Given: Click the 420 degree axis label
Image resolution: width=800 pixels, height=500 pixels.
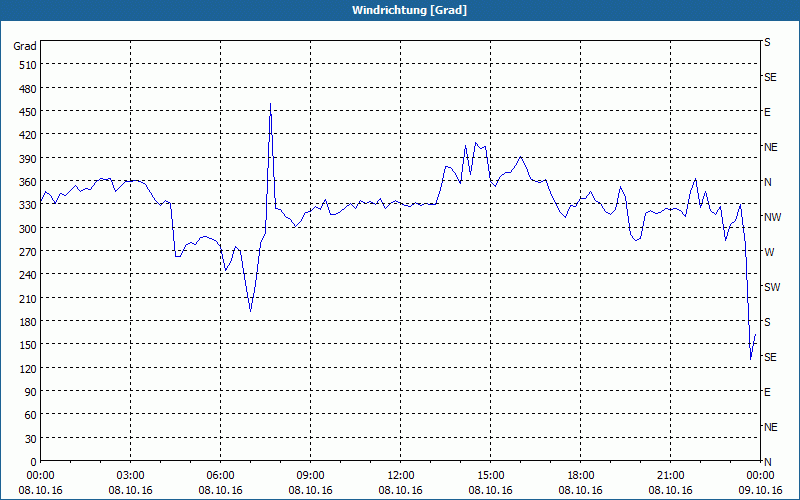Looking at the screenshot, I should tap(28, 135).
